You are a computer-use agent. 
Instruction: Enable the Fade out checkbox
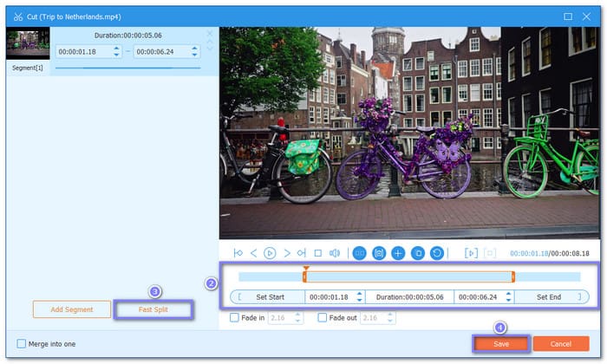coord(323,318)
